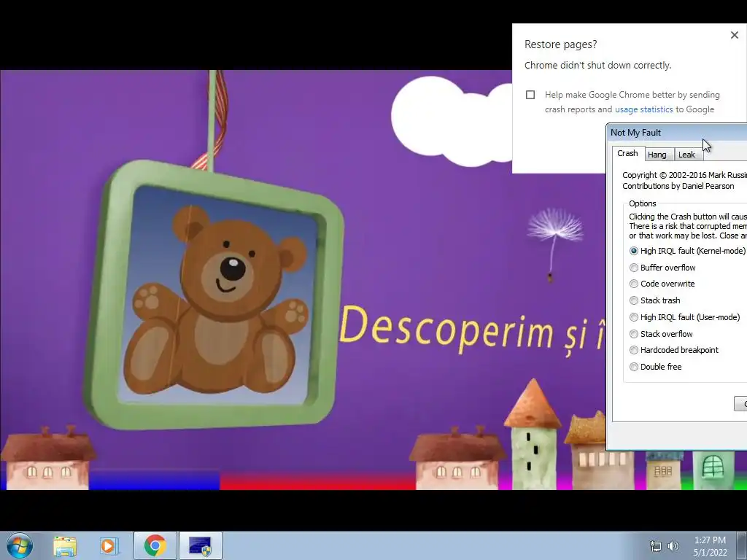Close the Restore pages popup

pos(734,35)
